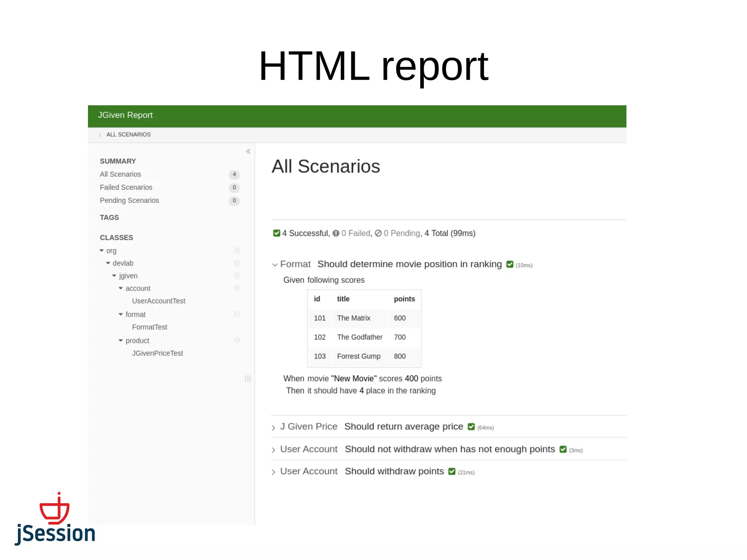Expand 'Should not withdraw' User Account scenario
This screenshot has height=560, width=747.
(x=274, y=450)
